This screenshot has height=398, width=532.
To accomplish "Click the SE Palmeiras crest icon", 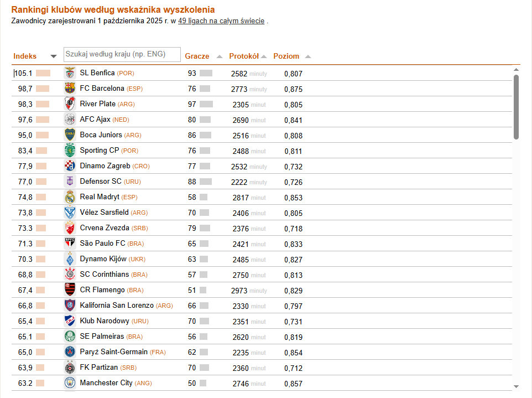I will 70,337.
